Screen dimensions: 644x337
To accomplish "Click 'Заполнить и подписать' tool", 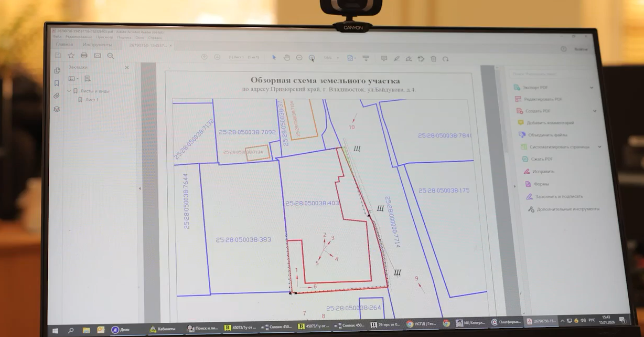I will (559, 196).
